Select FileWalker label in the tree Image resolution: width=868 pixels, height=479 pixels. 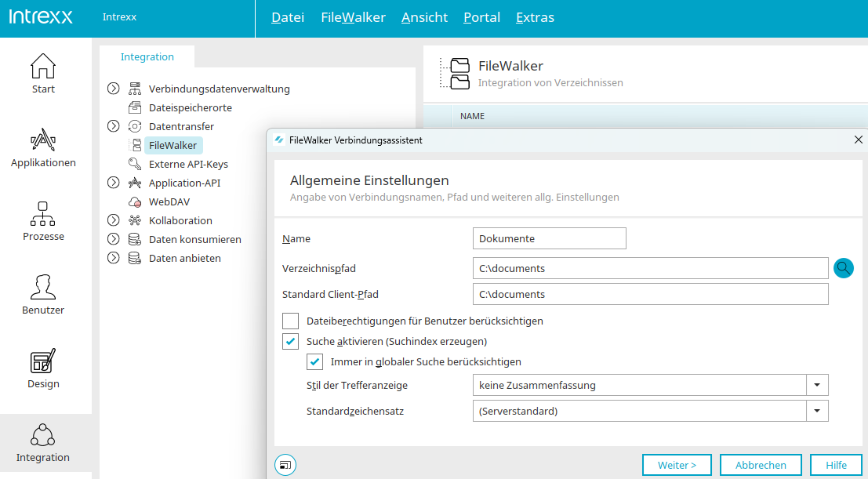click(x=173, y=146)
